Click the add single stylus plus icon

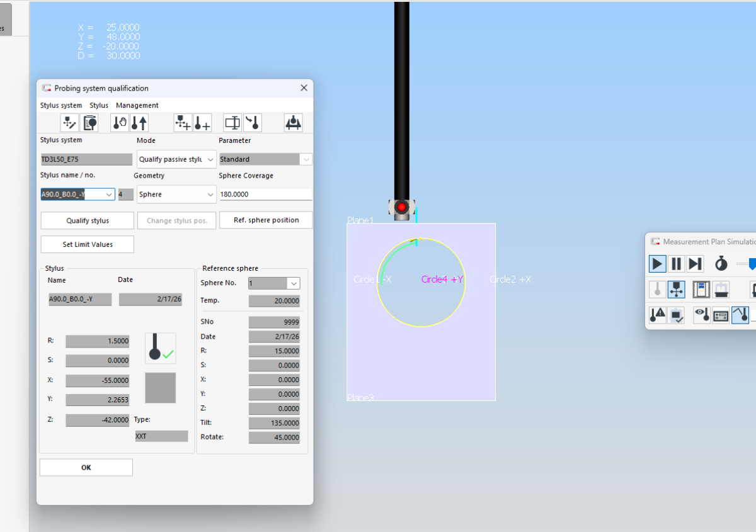(x=202, y=123)
